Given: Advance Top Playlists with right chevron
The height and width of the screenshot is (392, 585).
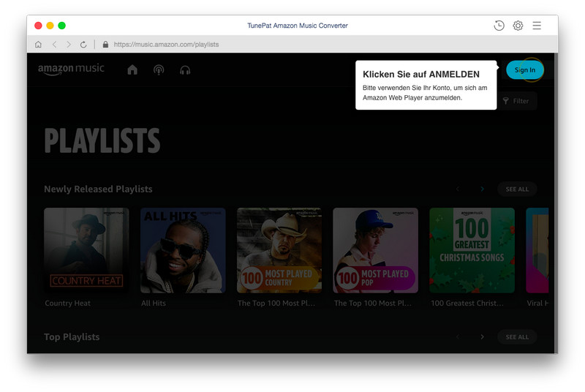Looking at the screenshot, I should pyautogui.click(x=482, y=337).
